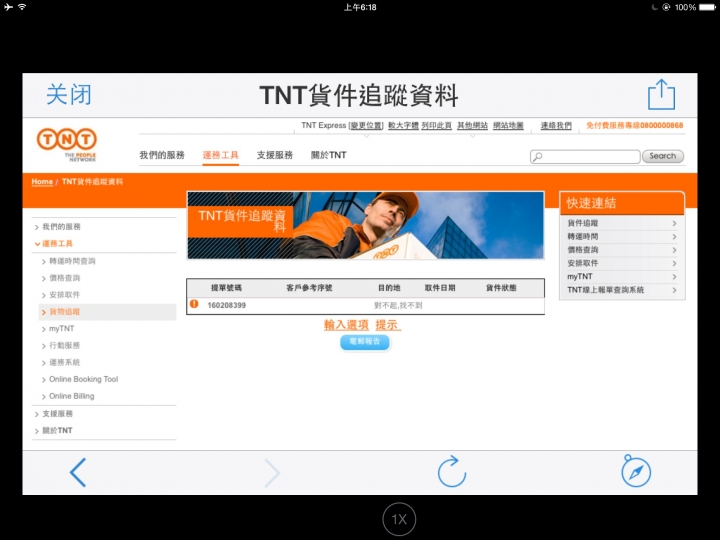Click the Home breadcrumb link
The image size is (720, 540).
click(x=42, y=182)
